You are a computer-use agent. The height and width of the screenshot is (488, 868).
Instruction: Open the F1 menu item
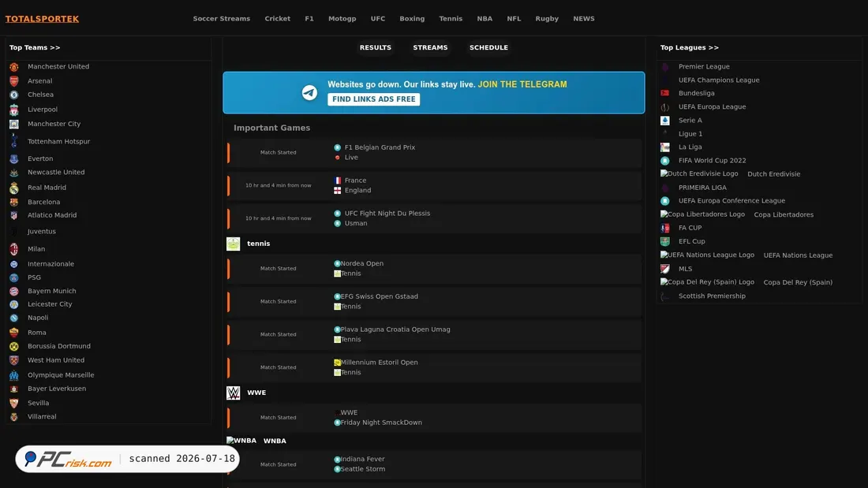[309, 19]
